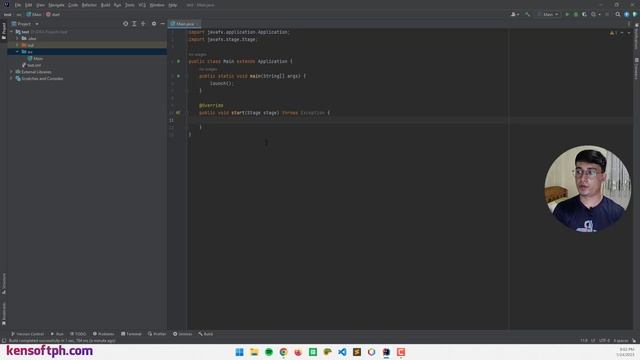Open the TODO tool window
Screen dimensions: 640x360
click(x=78, y=334)
